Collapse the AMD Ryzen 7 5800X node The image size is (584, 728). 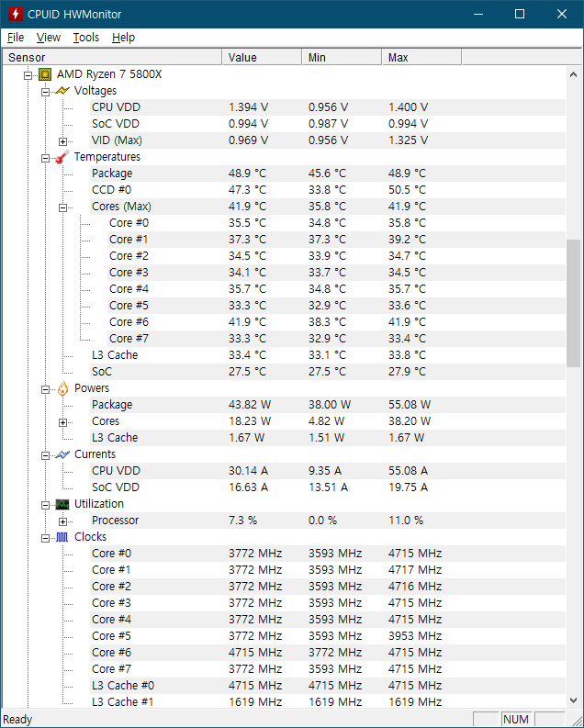click(x=28, y=75)
